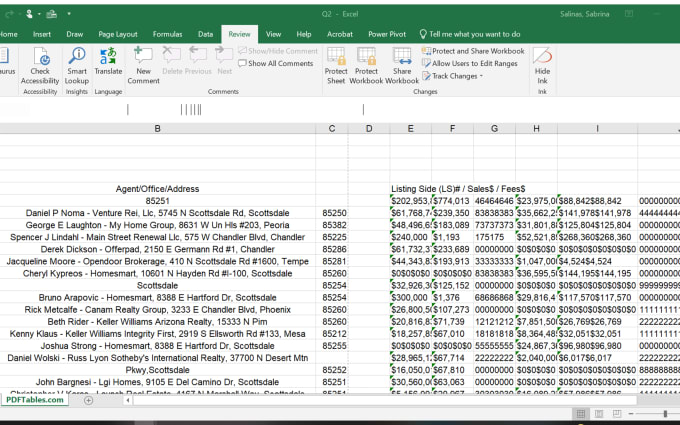The width and height of the screenshot is (680, 425).
Task: Select the John Bargnesi - Lgi Homes cell
Action: click(157, 382)
